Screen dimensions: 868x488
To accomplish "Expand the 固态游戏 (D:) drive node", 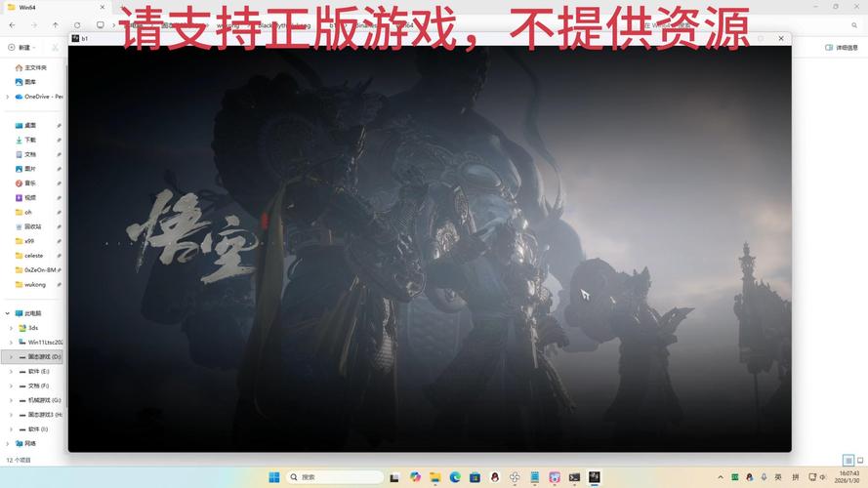I will (x=11, y=357).
